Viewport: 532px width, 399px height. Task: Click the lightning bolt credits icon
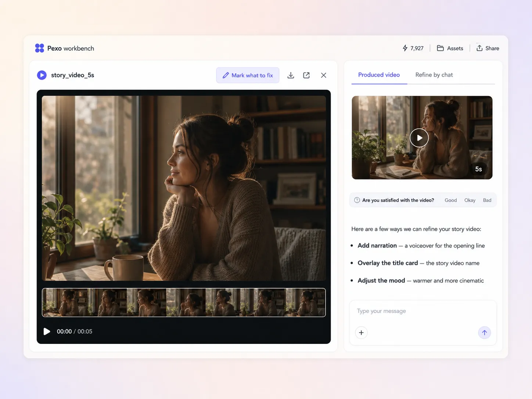point(405,48)
